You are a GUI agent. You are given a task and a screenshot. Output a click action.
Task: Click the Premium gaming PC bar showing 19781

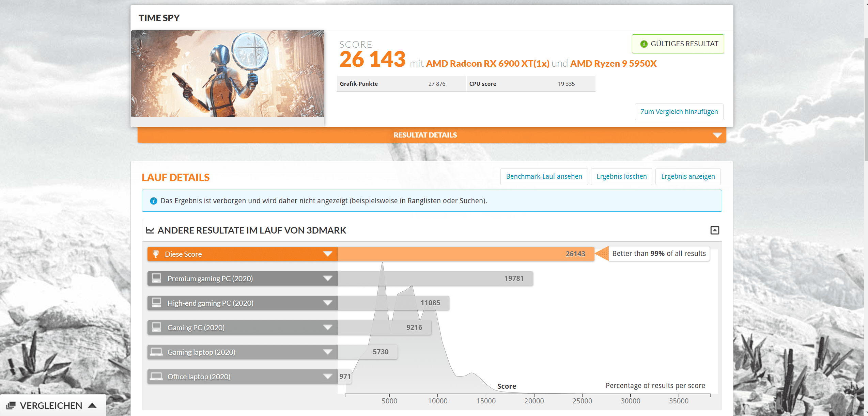coord(435,278)
